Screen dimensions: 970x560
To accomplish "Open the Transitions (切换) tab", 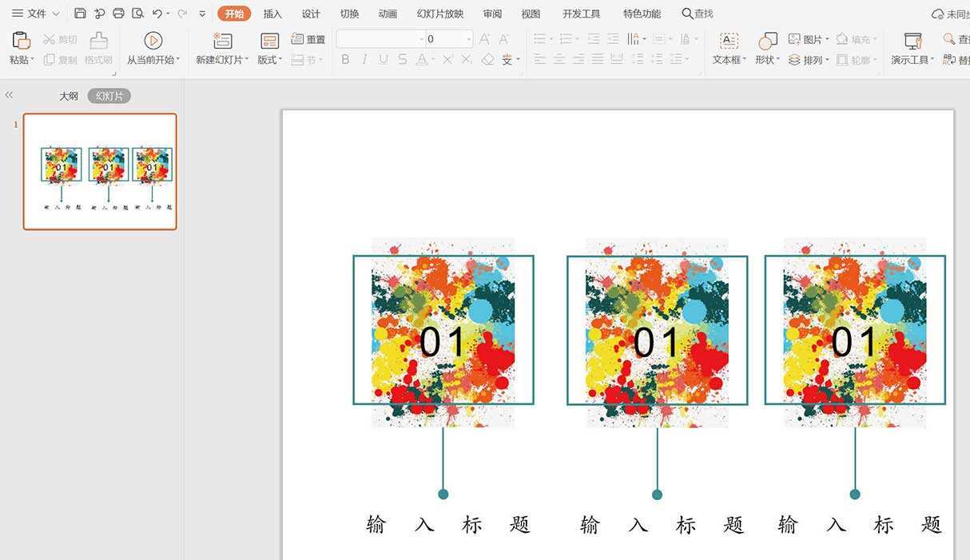I will [x=349, y=14].
